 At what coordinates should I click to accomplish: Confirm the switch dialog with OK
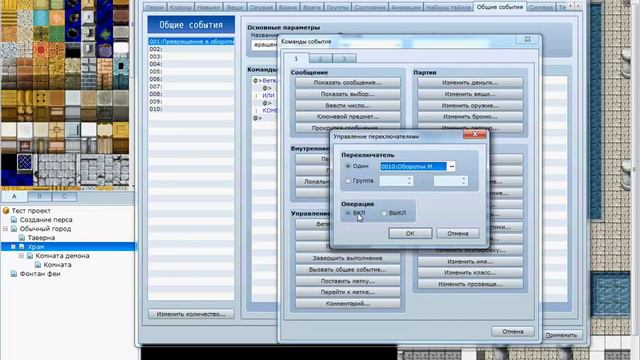click(410, 233)
